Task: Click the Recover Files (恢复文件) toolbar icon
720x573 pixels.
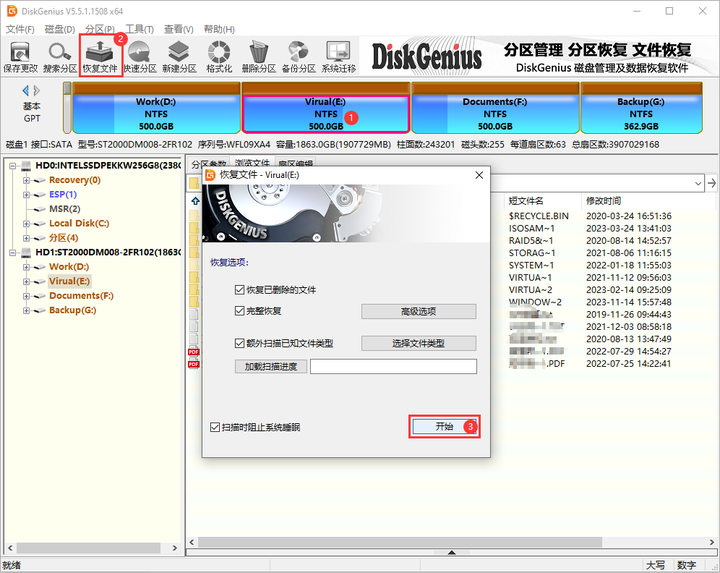Action: coord(100,57)
